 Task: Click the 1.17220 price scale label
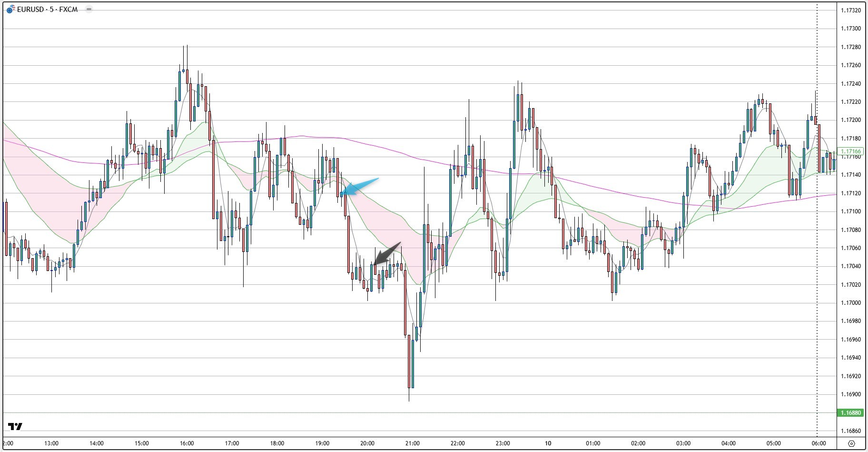[x=851, y=102]
